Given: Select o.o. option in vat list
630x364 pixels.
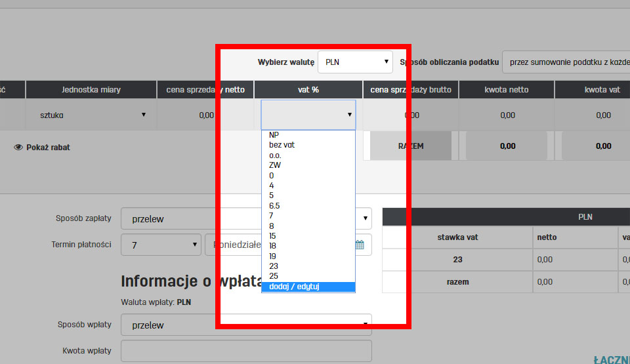Looking at the screenshot, I should [308, 155].
